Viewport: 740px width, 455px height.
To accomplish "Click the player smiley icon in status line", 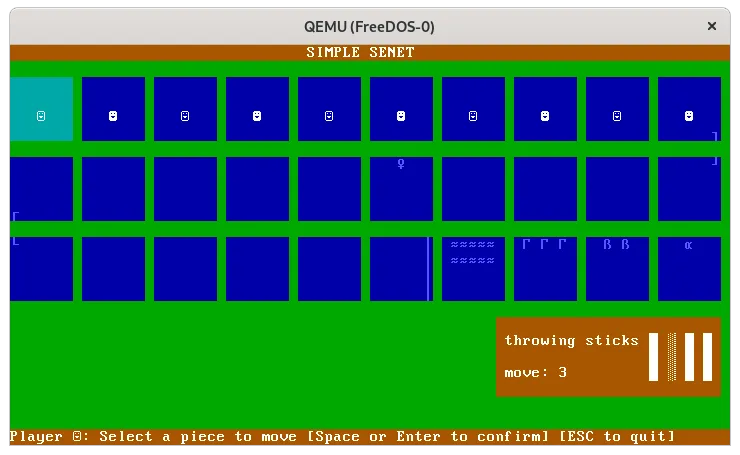I will 77,437.
